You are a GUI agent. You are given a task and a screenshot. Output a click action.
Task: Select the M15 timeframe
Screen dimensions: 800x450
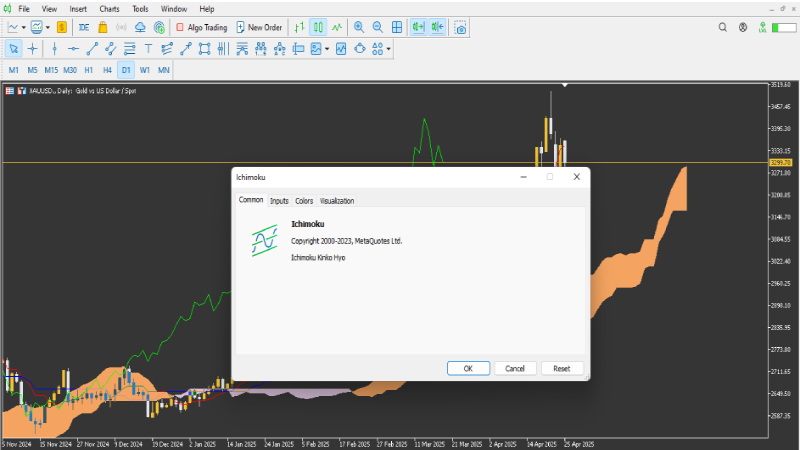51,70
